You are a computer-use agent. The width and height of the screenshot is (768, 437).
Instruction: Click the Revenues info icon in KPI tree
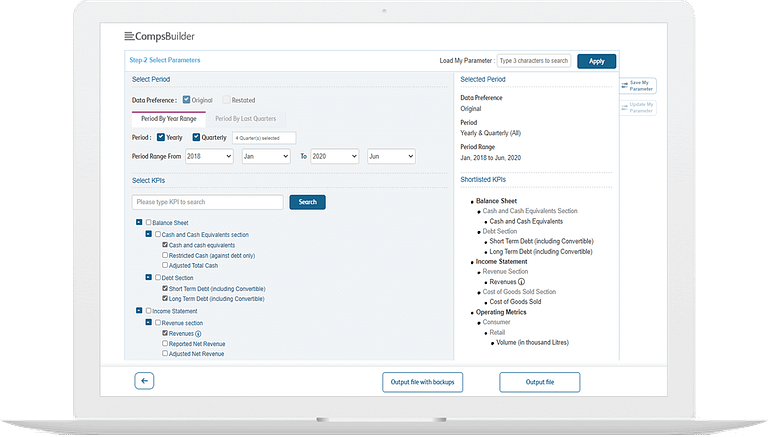coord(198,334)
